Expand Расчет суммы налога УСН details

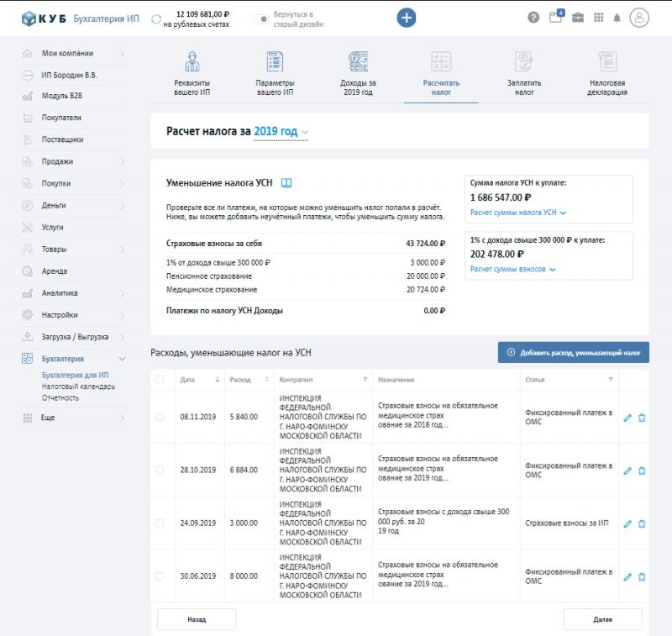(x=518, y=213)
